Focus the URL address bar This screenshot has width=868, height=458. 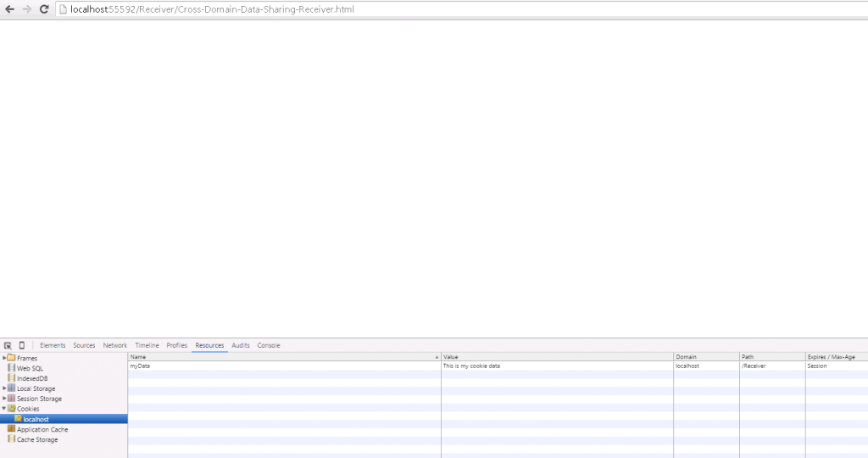coord(462,9)
